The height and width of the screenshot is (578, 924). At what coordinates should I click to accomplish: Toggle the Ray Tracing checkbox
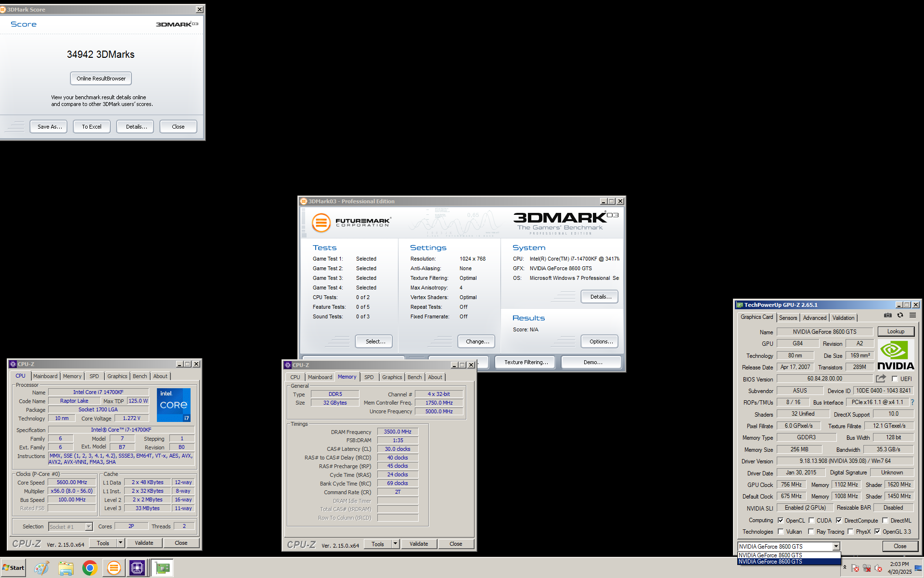pos(811,531)
